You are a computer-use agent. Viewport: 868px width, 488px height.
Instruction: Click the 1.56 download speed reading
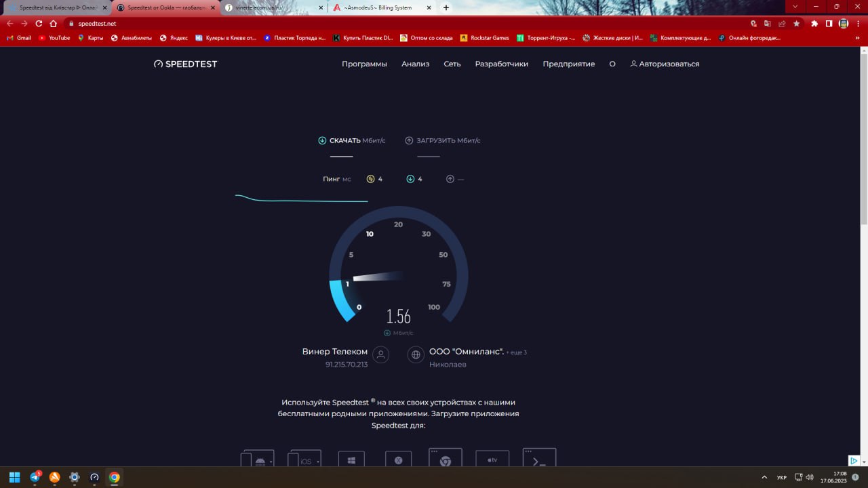pyautogui.click(x=399, y=317)
